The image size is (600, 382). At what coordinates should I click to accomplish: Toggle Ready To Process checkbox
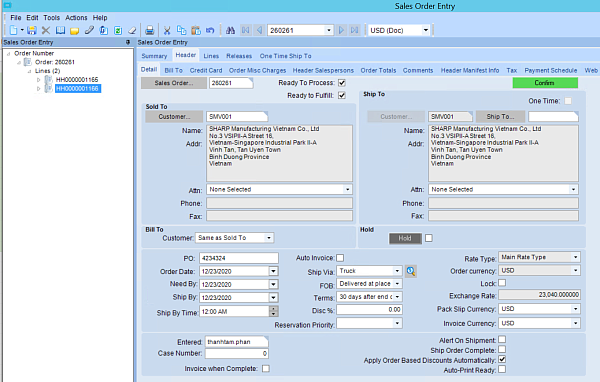coord(342,83)
